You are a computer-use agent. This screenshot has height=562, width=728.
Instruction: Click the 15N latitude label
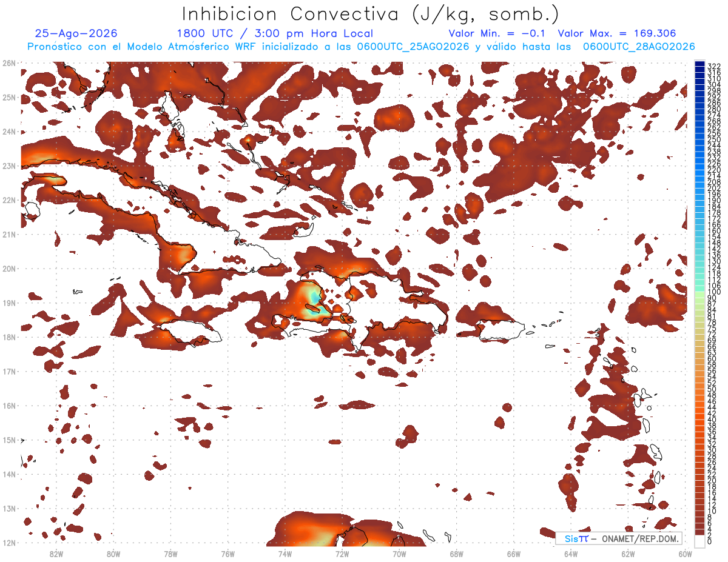pyautogui.click(x=8, y=440)
